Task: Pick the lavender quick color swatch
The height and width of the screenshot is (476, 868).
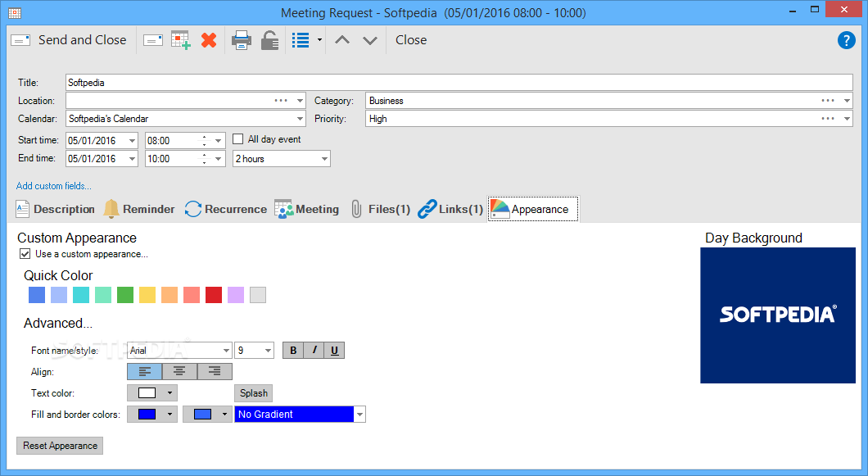Action: 236,295
